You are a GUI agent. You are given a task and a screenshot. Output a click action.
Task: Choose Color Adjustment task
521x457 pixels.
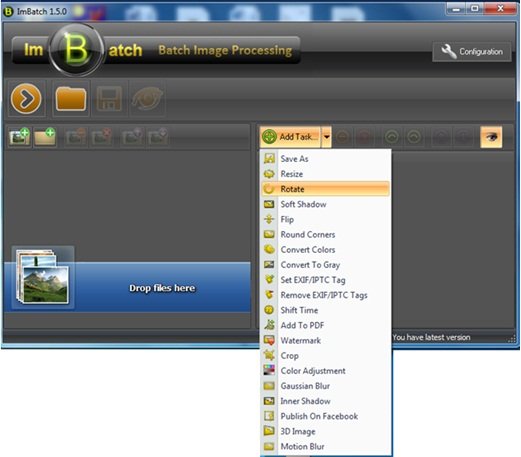coord(325,371)
